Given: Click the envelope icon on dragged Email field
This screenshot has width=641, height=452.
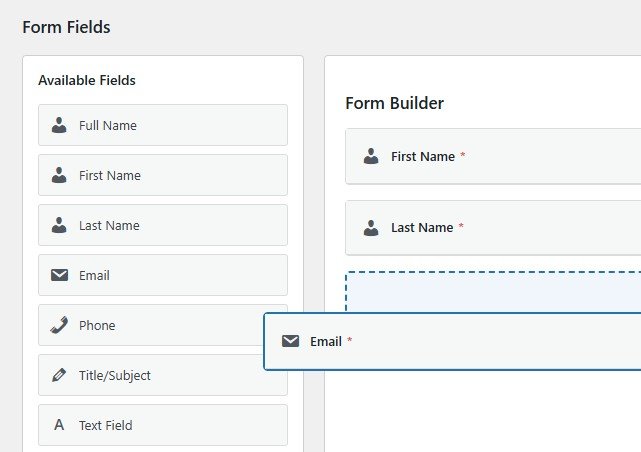Looking at the screenshot, I should (x=291, y=341).
